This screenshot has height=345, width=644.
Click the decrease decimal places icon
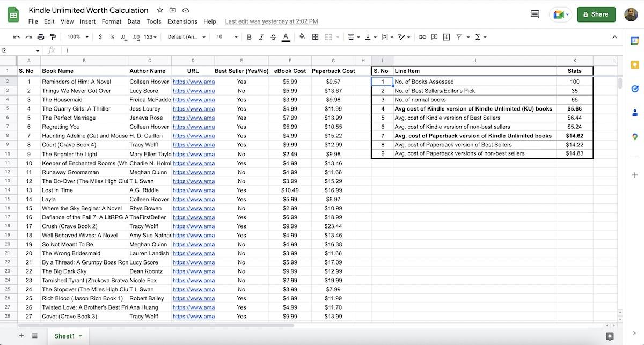click(x=123, y=37)
